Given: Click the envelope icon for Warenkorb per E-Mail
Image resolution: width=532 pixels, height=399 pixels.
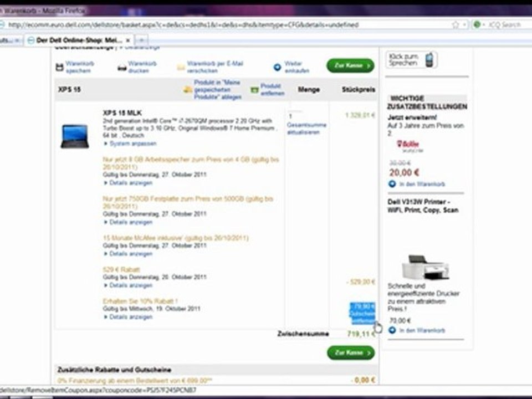Looking at the screenshot, I should coord(181,68).
